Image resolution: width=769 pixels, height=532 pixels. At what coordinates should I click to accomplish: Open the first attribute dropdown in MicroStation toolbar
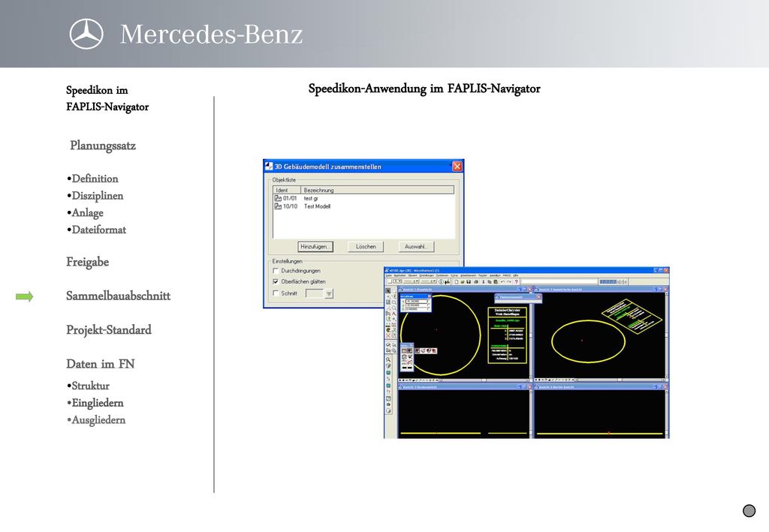[397, 281]
